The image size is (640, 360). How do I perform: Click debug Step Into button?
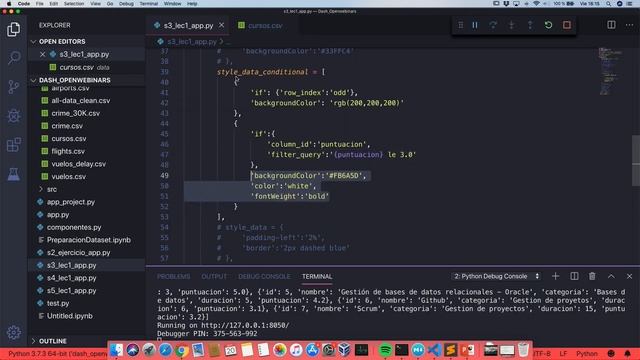(x=511, y=25)
